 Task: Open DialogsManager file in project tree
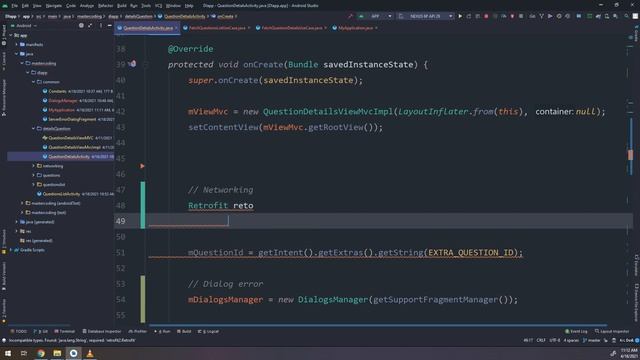(x=62, y=100)
